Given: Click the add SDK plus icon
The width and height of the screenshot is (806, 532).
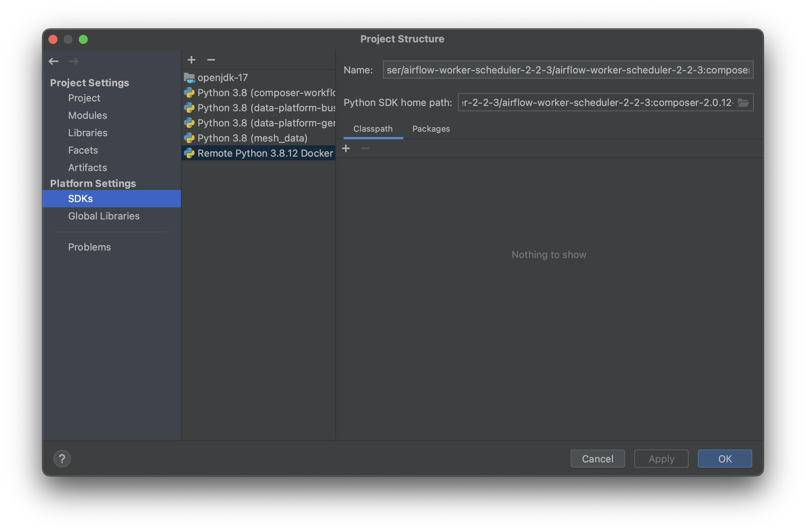Looking at the screenshot, I should (x=191, y=60).
